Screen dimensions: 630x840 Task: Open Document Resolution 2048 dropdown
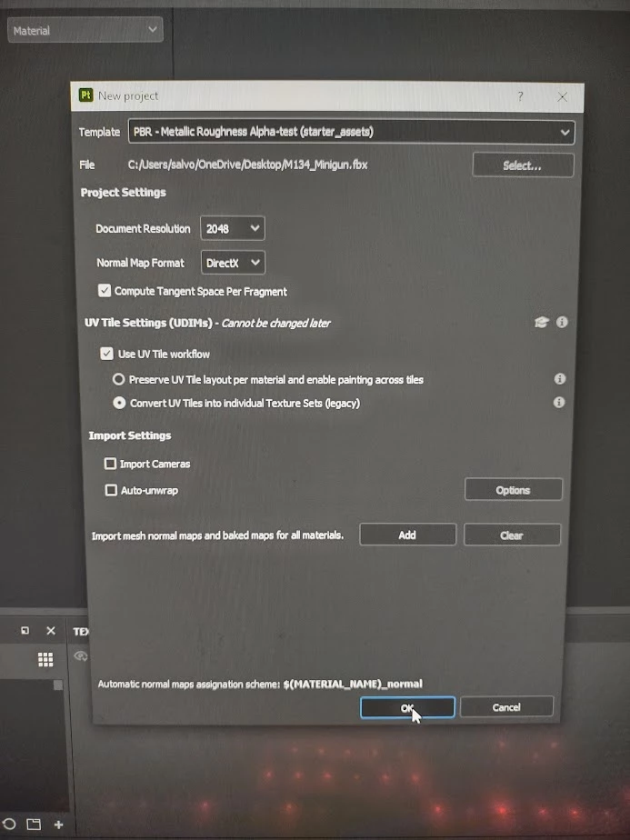click(233, 229)
